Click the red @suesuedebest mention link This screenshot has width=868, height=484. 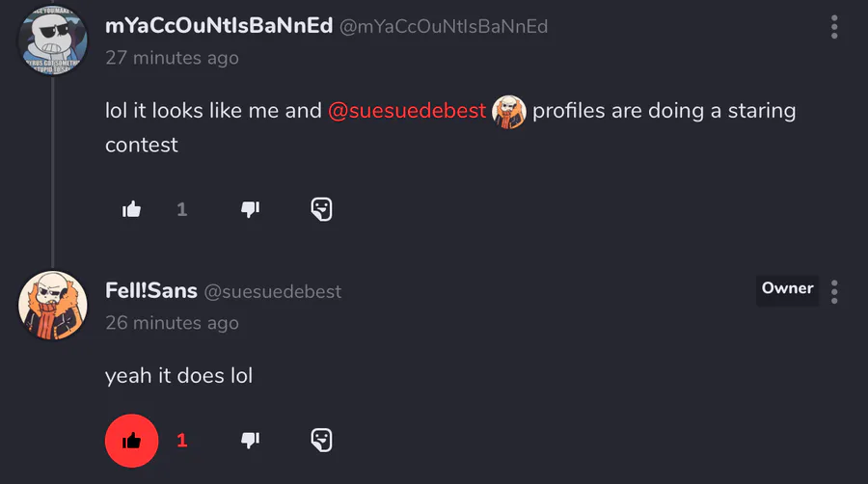407,111
